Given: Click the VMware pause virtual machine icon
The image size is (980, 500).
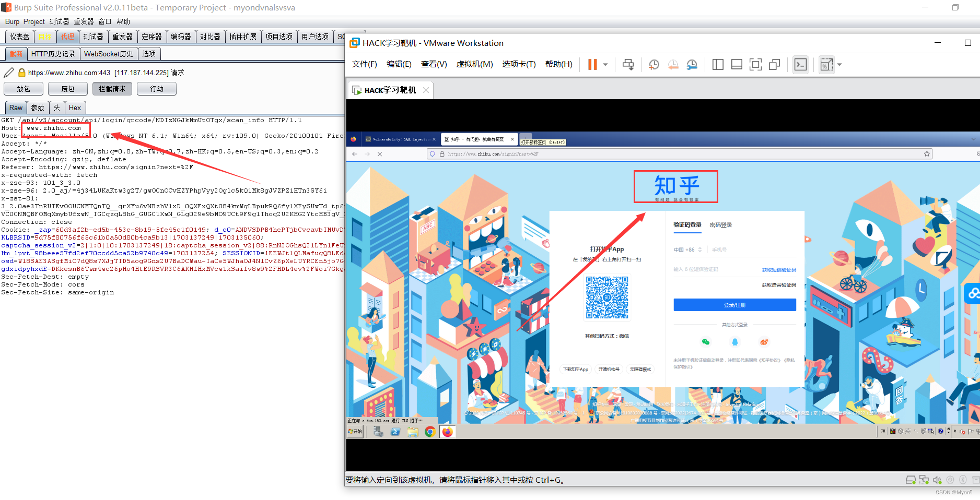Looking at the screenshot, I should [592, 64].
